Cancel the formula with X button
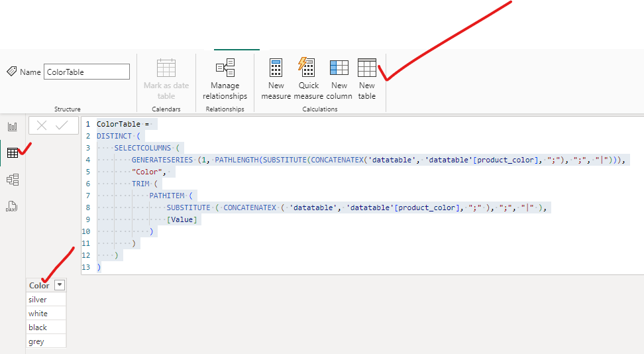The height and width of the screenshot is (354, 644). click(42, 125)
